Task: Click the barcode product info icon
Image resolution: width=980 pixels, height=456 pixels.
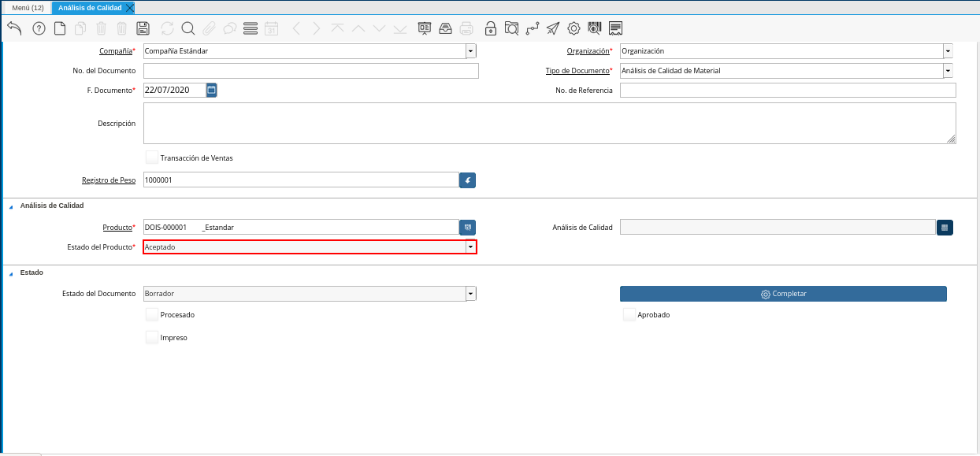Action: pyautogui.click(x=595, y=28)
